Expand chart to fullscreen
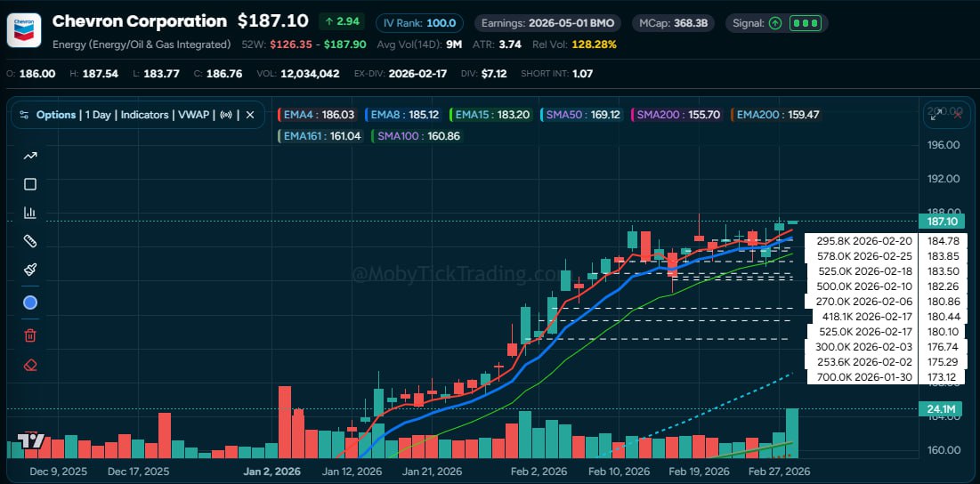980x484 pixels. 935,114
